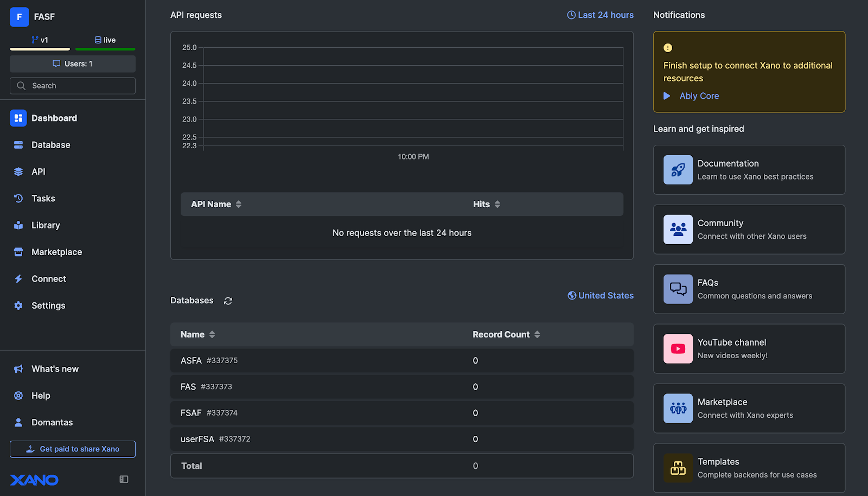The width and height of the screenshot is (868, 496).
Task: Click the yellow warning notification icon
Action: (x=668, y=48)
